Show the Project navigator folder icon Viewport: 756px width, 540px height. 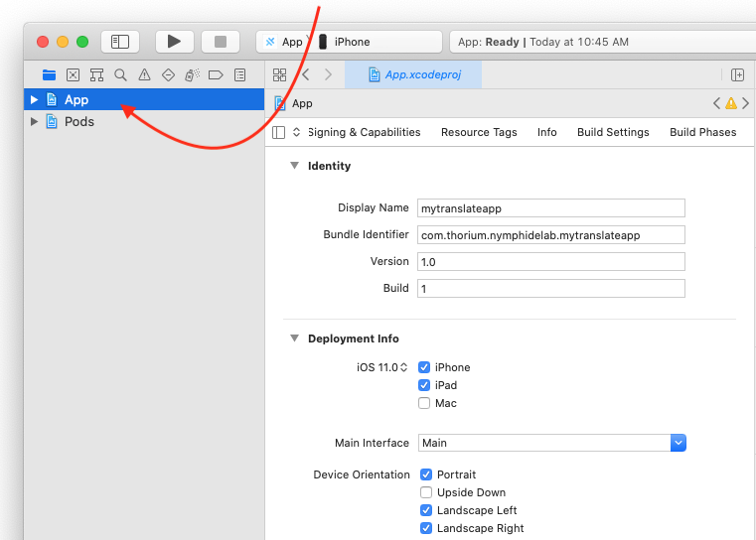click(49, 74)
